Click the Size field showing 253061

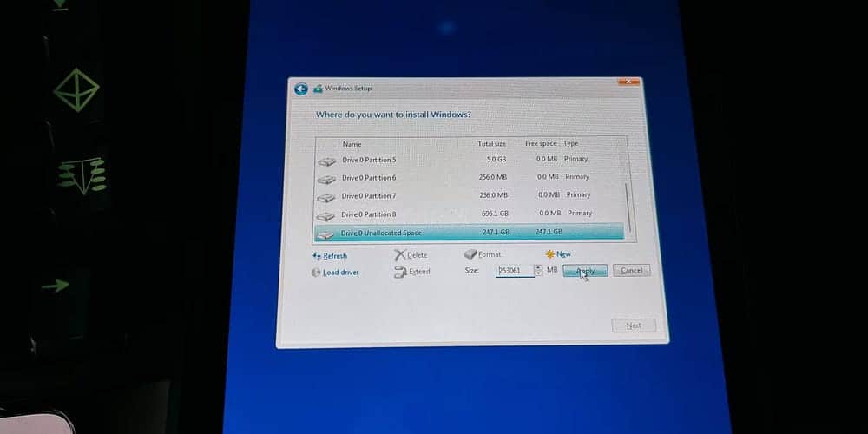click(515, 271)
